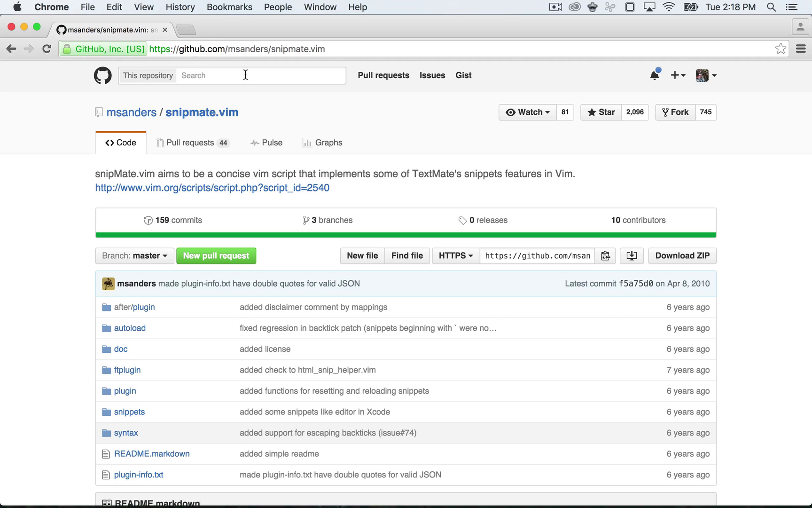Open the vim.org script link
This screenshot has height=508, width=812.
tap(212, 188)
